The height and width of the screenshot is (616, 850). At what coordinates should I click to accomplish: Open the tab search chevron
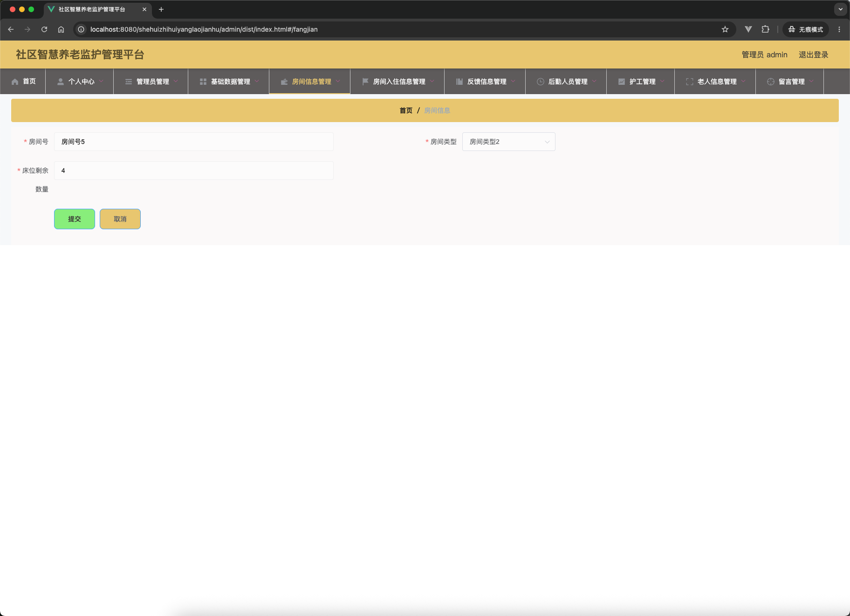(x=841, y=9)
